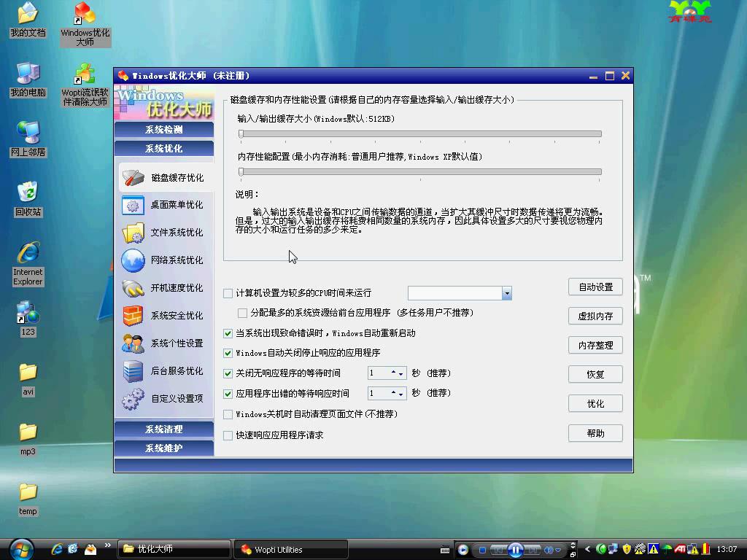Click the 内存性能配置 slider thumb
Viewport: 747px width, 560px height.
click(x=241, y=171)
